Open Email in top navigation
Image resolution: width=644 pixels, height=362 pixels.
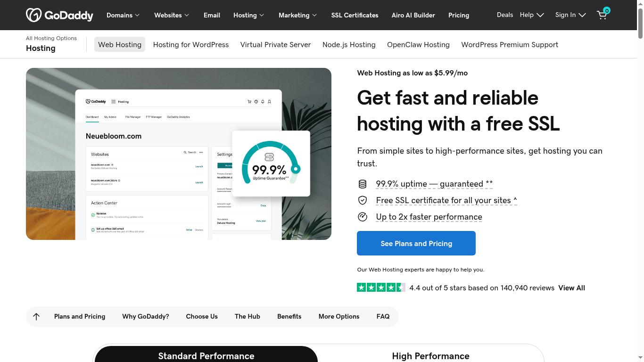[x=212, y=15]
